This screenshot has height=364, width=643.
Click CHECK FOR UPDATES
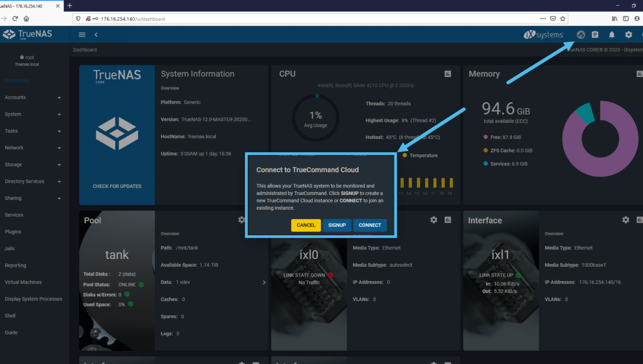[117, 186]
